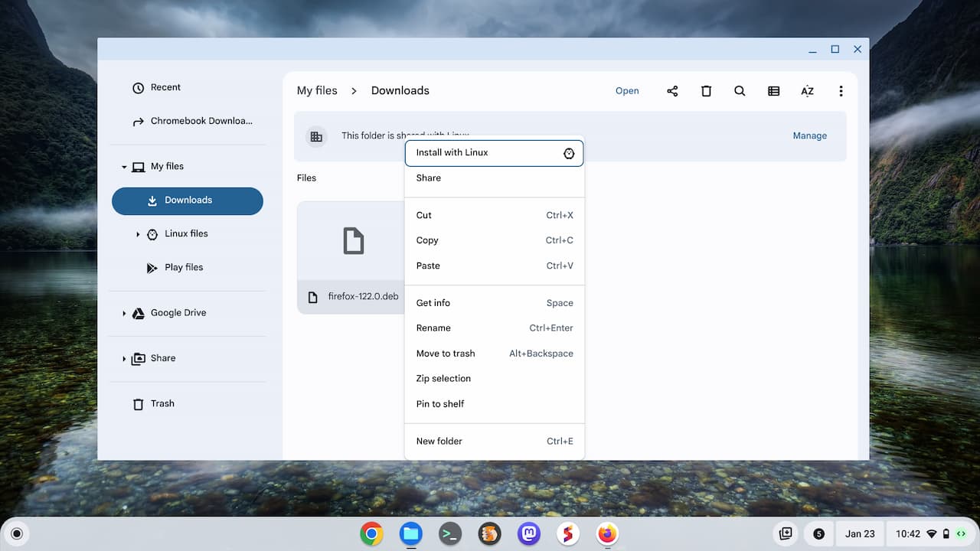Select Downloads folder in the sidebar
This screenshot has height=551, width=980.
point(188,201)
